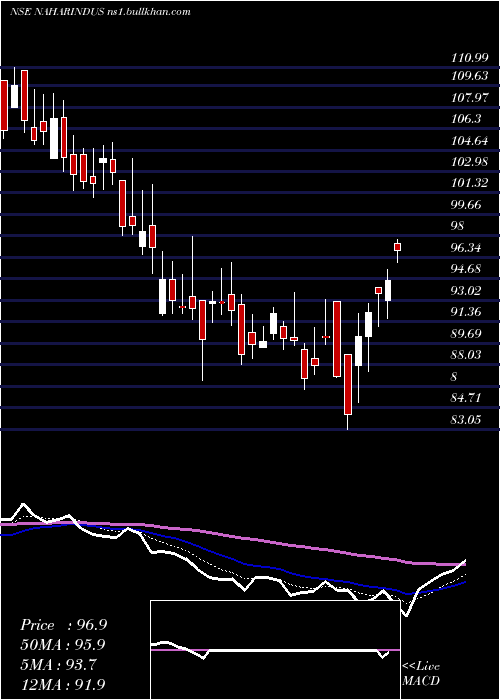Click the 106.3 price axis label
This screenshot has width=500, height=700.
466,119
